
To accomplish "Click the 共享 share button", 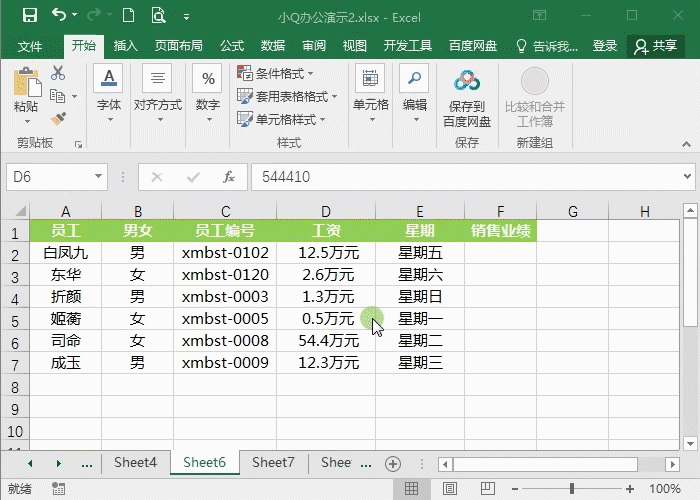I will (x=656, y=46).
